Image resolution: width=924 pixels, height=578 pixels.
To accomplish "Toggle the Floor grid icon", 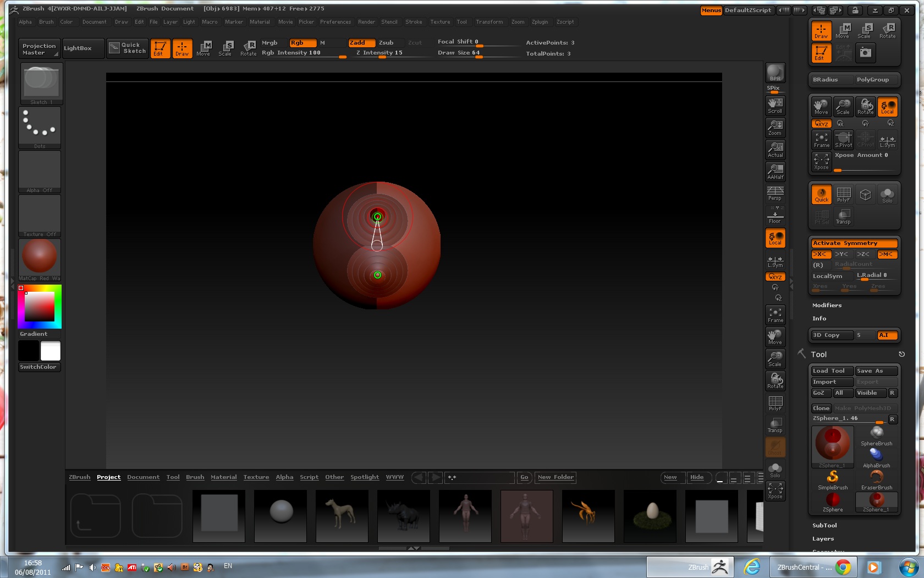I will point(775,215).
